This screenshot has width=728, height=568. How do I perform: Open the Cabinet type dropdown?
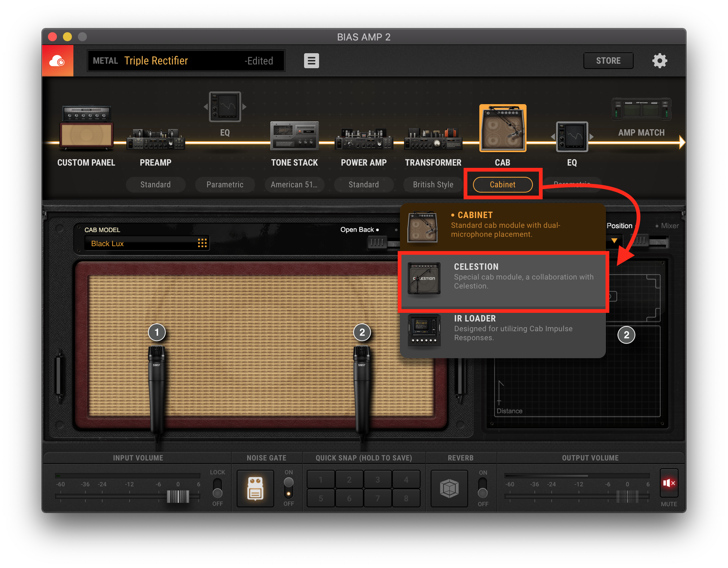click(x=503, y=185)
